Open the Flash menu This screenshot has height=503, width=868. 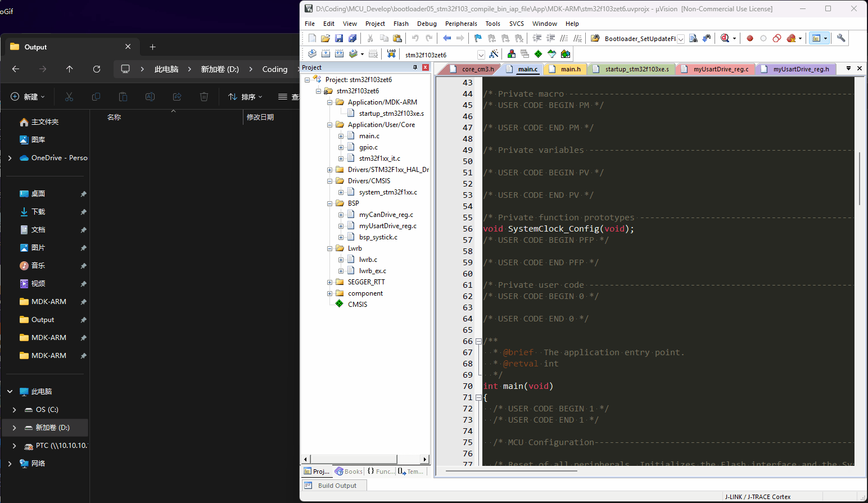(x=401, y=24)
